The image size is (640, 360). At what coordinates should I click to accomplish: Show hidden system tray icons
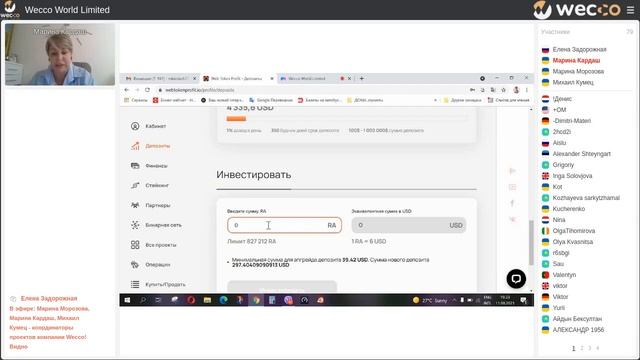pyautogui.click(x=454, y=300)
